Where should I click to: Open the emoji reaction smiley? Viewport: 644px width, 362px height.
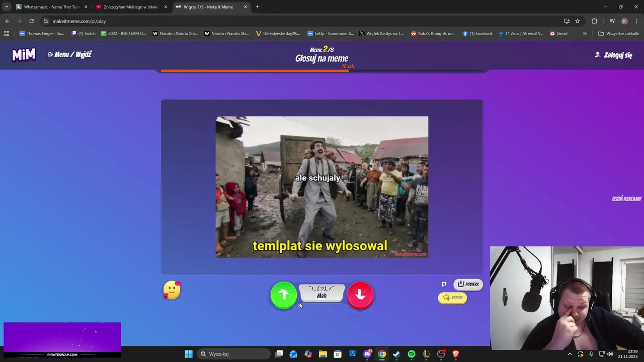172,291
